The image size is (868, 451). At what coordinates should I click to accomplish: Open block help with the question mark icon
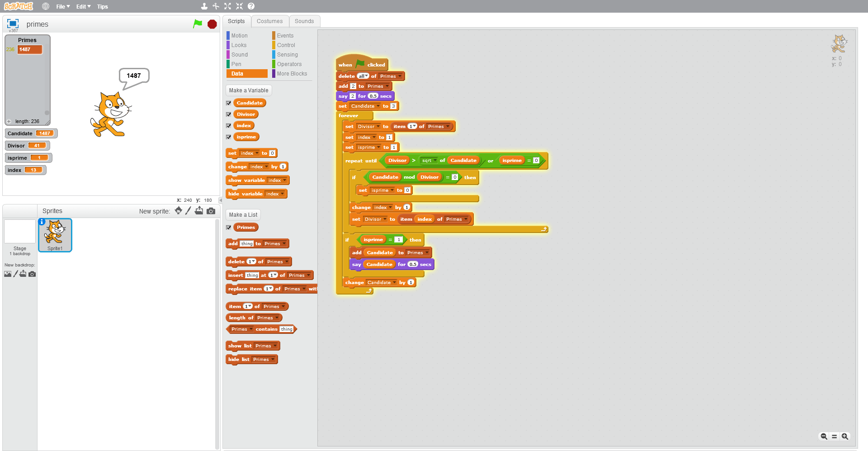pyautogui.click(x=251, y=6)
